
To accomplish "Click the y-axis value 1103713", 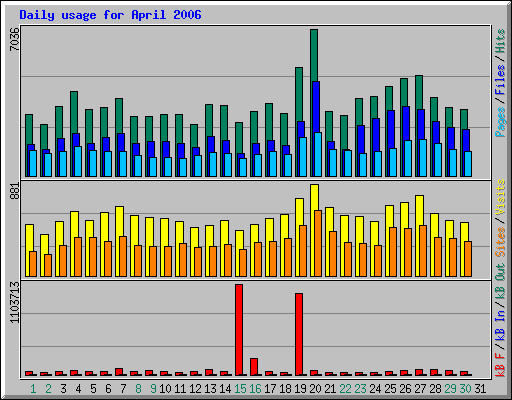I will tap(15, 302).
